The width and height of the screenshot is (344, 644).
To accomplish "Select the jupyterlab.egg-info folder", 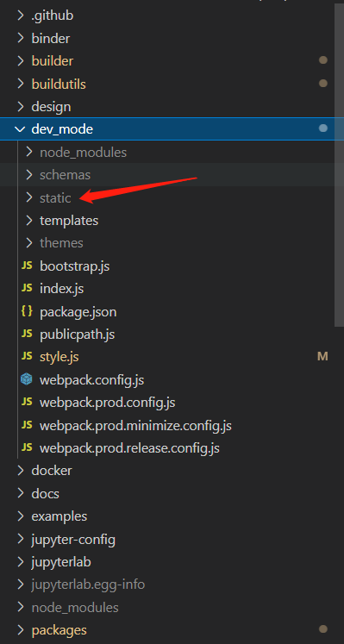I will pyautogui.click(x=88, y=584).
